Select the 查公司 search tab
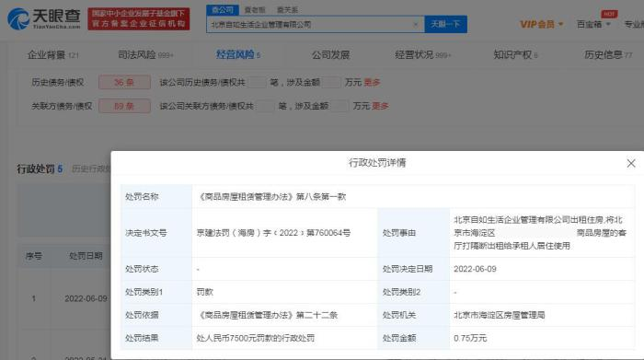The width and height of the screenshot is (644, 360). [x=223, y=10]
